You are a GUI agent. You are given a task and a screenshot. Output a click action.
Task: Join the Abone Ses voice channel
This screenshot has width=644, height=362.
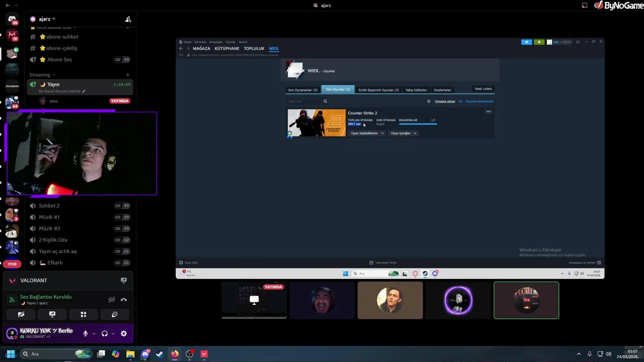click(x=80, y=59)
